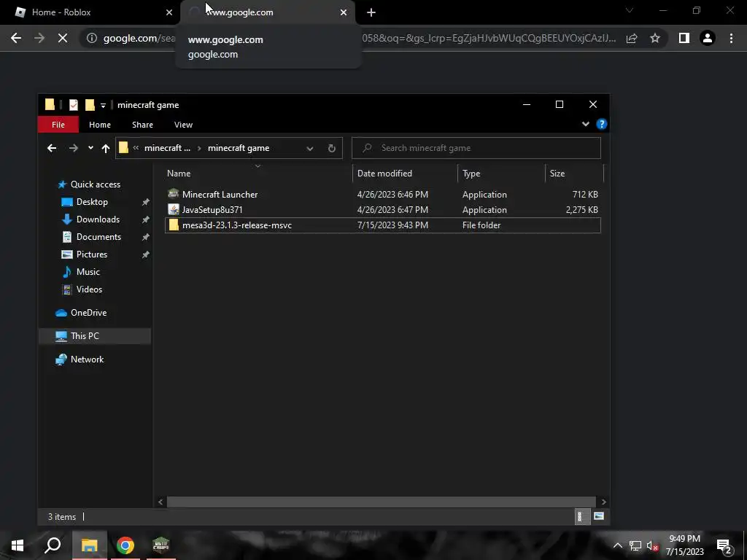Image resolution: width=747 pixels, height=560 pixels.
Task: Share this page from Chrome address bar
Action: click(632, 38)
